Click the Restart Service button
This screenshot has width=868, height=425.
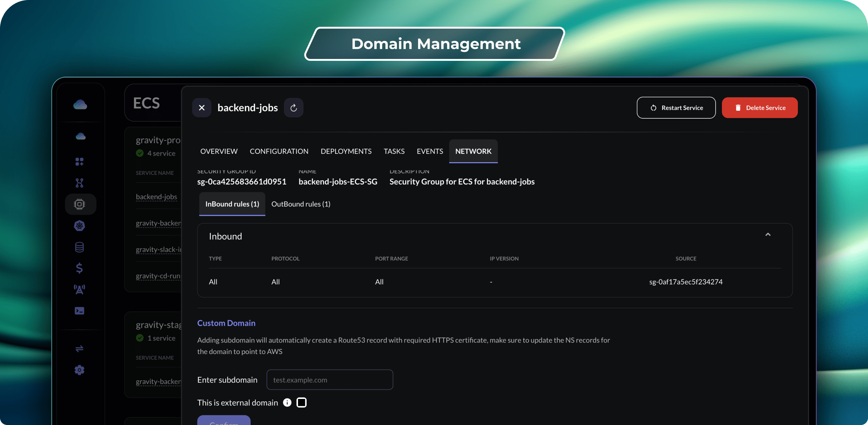point(676,108)
